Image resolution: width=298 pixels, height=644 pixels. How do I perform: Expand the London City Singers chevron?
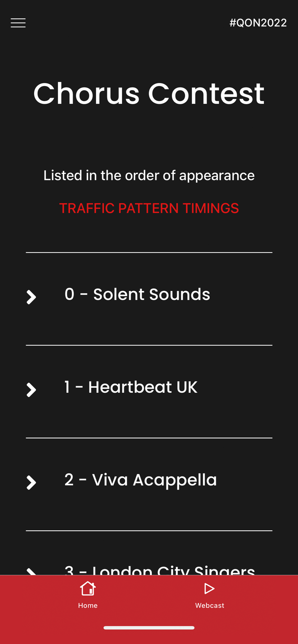[31, 571]
